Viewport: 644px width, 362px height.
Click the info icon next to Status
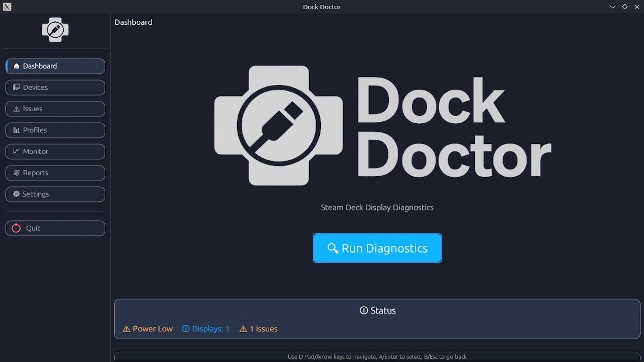(364, 310)
